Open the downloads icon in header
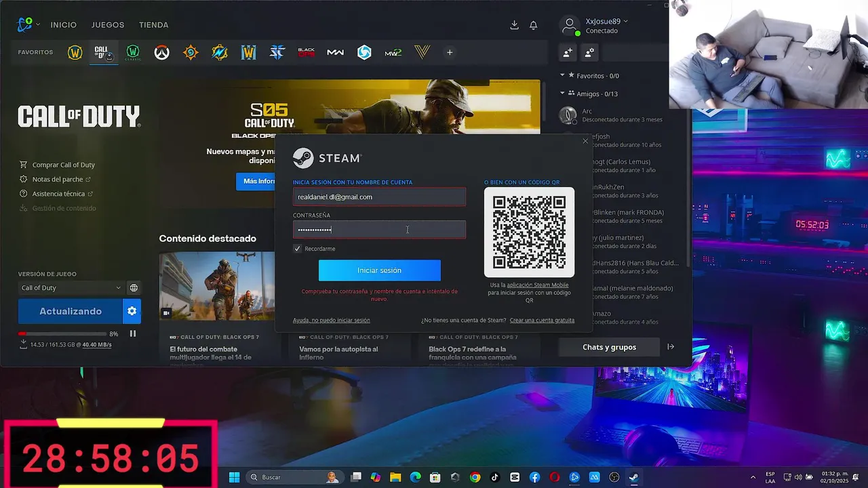The height and width of the screenshot is (488, 868). point(514,25)
